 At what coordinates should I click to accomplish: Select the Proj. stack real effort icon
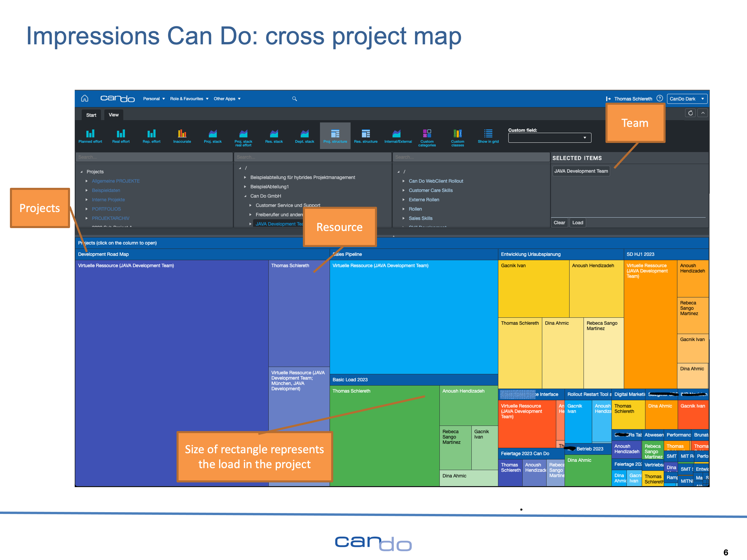click(x=243, y=138)
